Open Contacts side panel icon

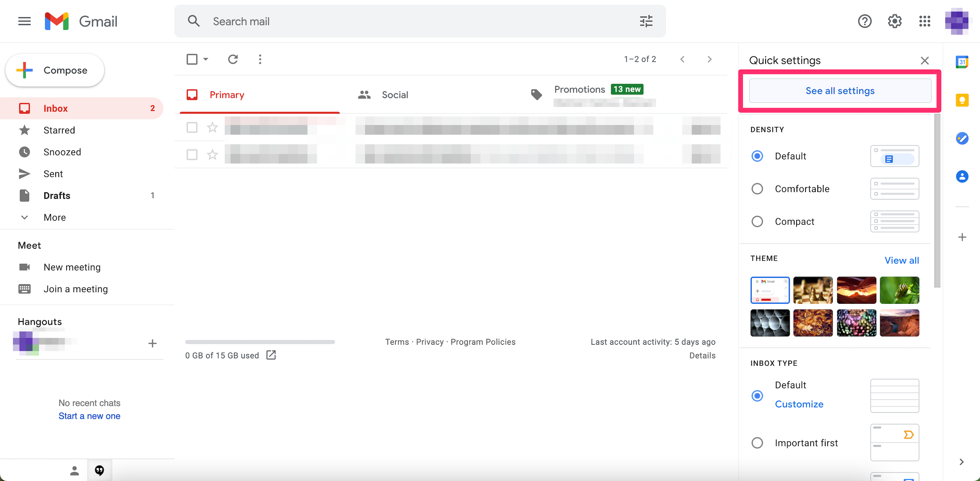pyautogui.click(x=962, y=176)
